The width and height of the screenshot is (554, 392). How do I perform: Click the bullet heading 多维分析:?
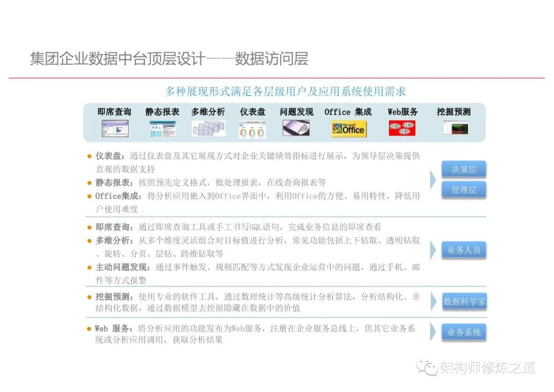coord(114,240)
